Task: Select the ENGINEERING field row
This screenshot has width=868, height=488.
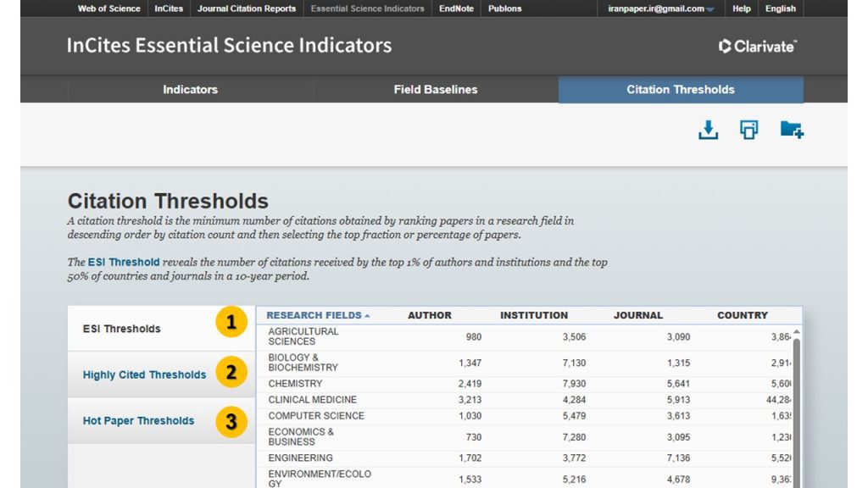Action: (x=524, y=457)
